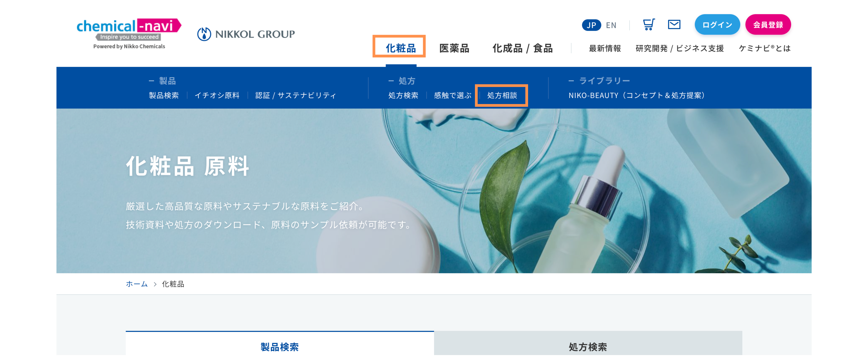Open the 化成品 / 食品 menu
Screen dimensions: 868x362
(522, 48)
